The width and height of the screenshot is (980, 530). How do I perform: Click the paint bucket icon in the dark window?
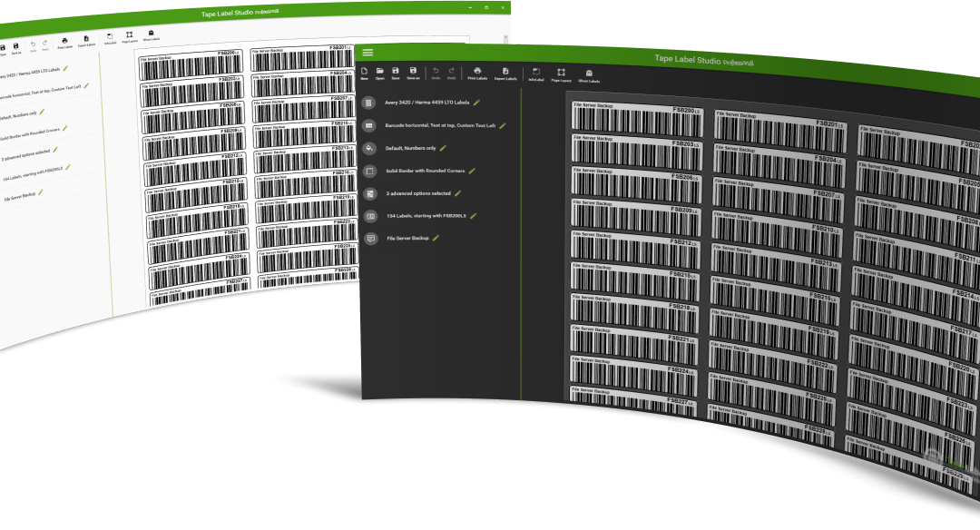(369, 148)
